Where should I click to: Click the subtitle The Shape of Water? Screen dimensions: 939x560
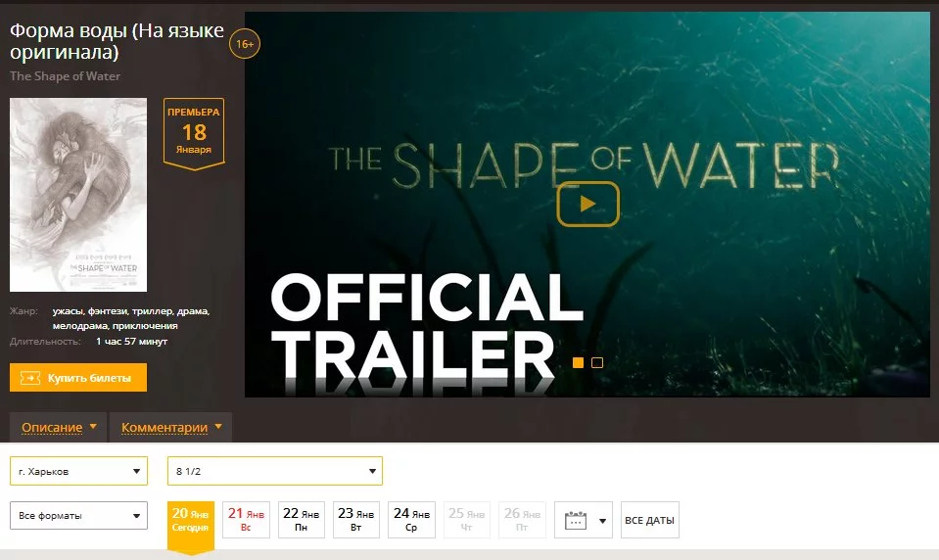65,76
